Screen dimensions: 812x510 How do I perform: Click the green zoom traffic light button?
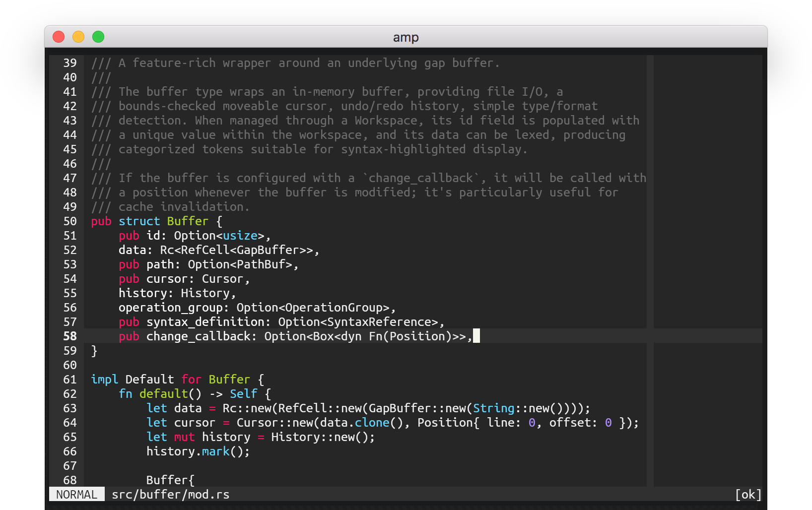pos(98,37)
